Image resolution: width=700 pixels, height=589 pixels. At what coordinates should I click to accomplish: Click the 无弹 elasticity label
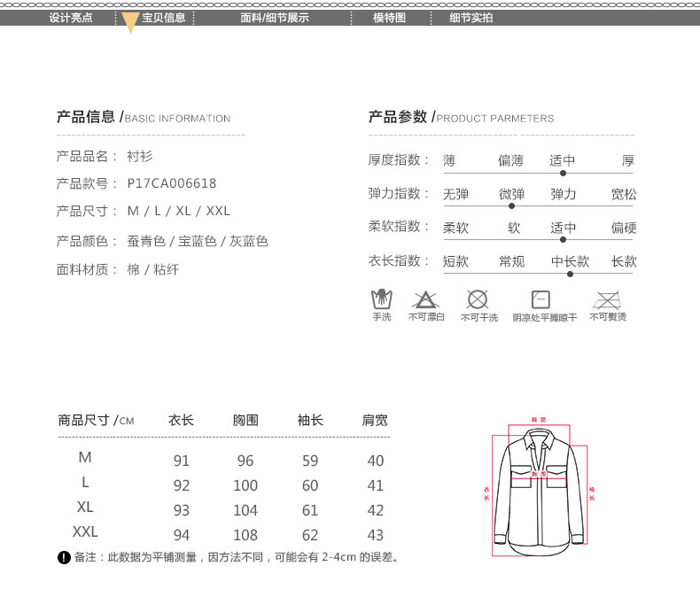[x=455, y=194]
